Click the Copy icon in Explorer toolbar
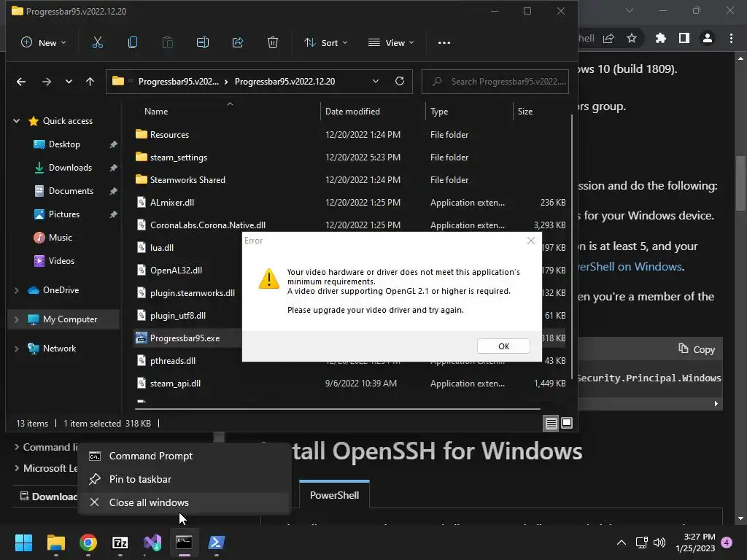Image resolution: width=747 pixels, height=560 pixels. point(133,43)
